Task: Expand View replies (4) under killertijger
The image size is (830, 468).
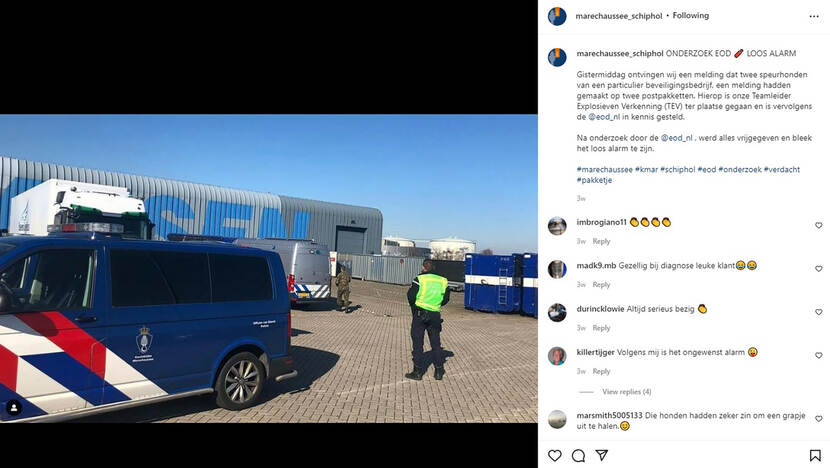Action: [627, 392]
